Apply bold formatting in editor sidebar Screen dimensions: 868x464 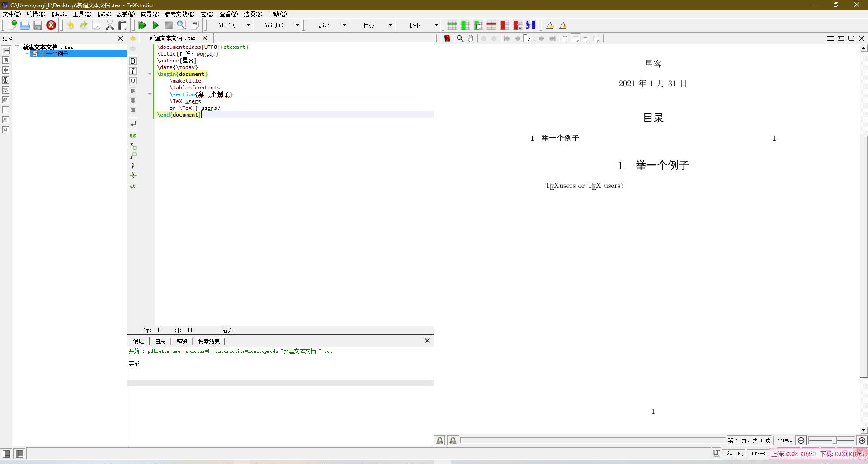click(x=133, y=61)
